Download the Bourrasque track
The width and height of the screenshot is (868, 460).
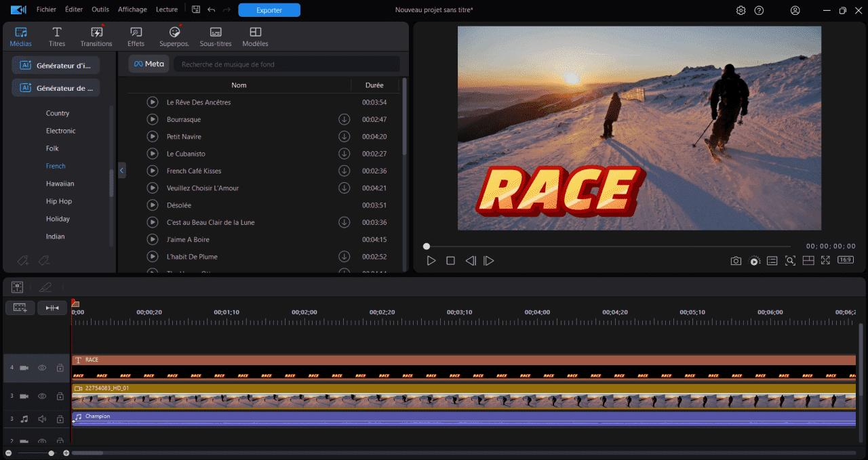click(344, 119)
